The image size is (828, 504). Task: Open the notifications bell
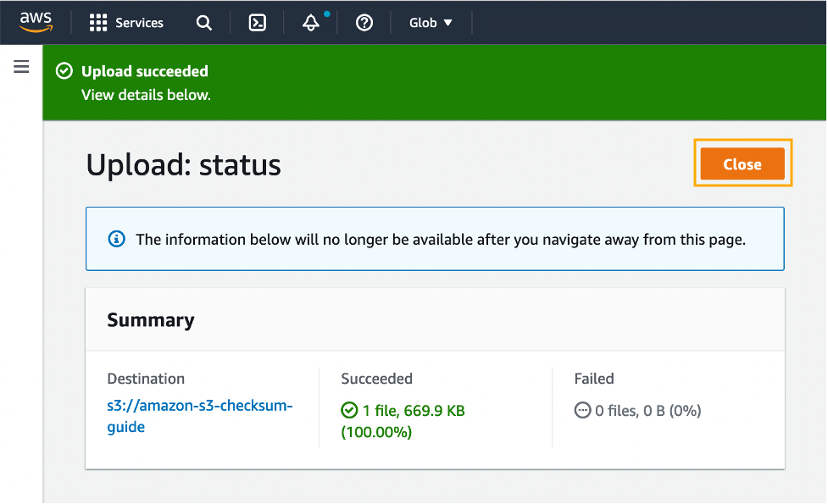click(x=311, y=23)
